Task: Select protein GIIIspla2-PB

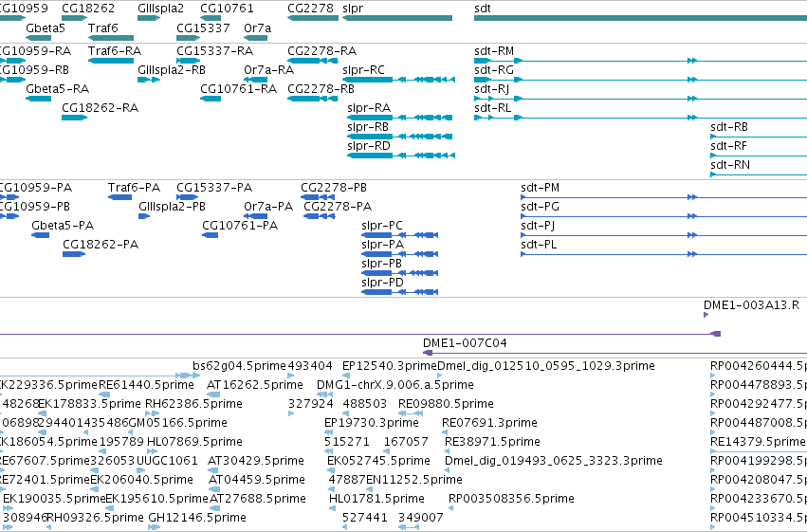Action: pyautogui.click(x=172, y=207)
